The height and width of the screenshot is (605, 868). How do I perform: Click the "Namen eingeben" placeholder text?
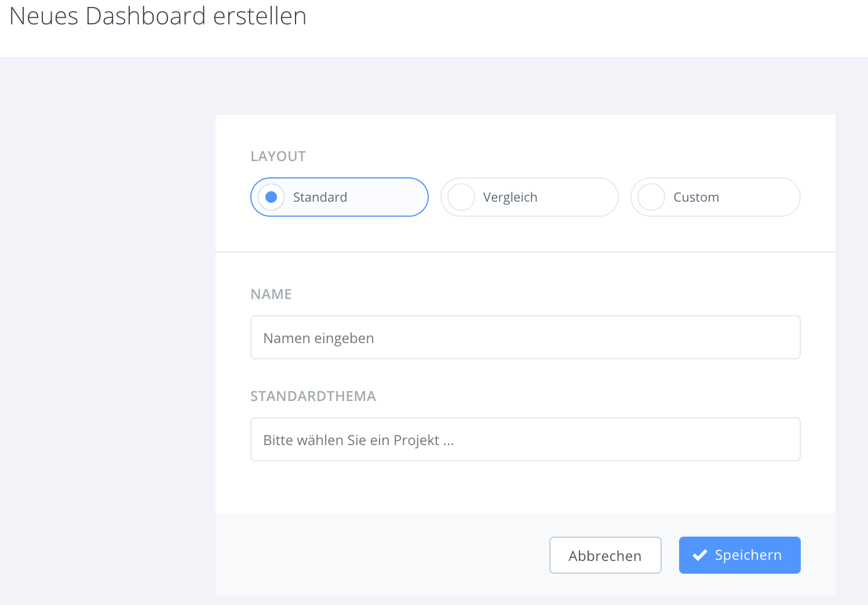point(318,338)
